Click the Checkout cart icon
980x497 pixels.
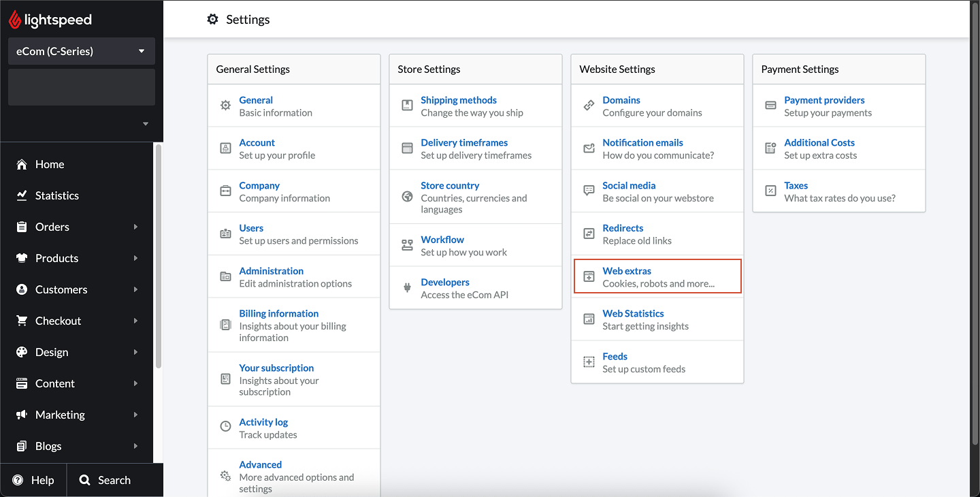[x=22, y=321]
